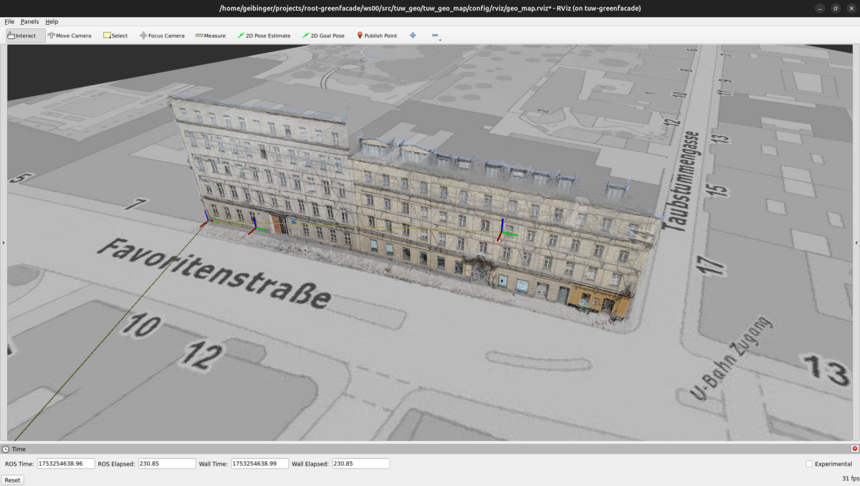
Task: Maximize the RViz window
Action: pyautogui.click(x=835, y=8)
